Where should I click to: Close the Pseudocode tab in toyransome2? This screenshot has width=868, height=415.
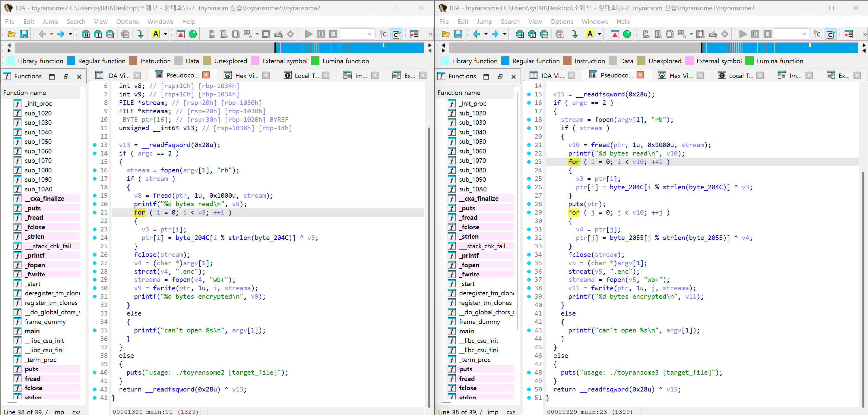(206, 75)
